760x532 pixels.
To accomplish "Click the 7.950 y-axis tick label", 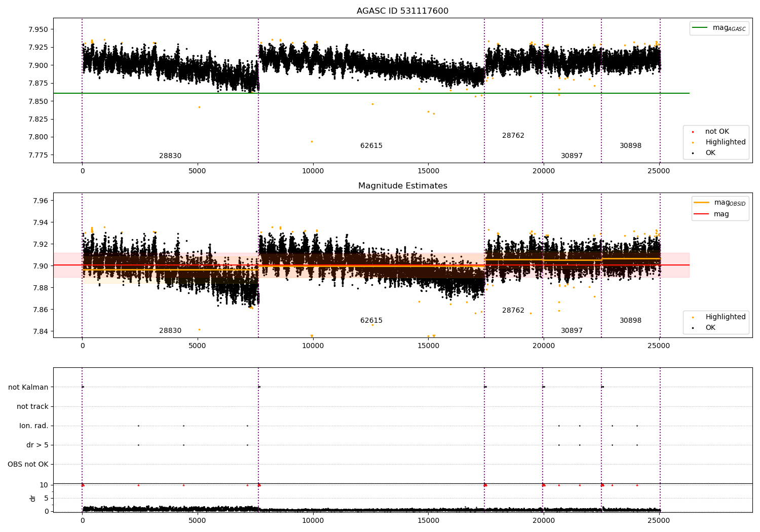I will [38, 29].
